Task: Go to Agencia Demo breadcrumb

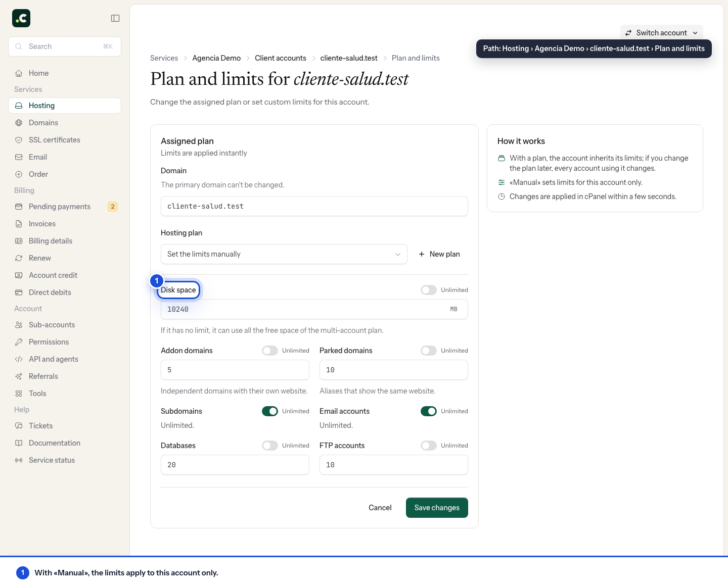Action: (216, 58)
